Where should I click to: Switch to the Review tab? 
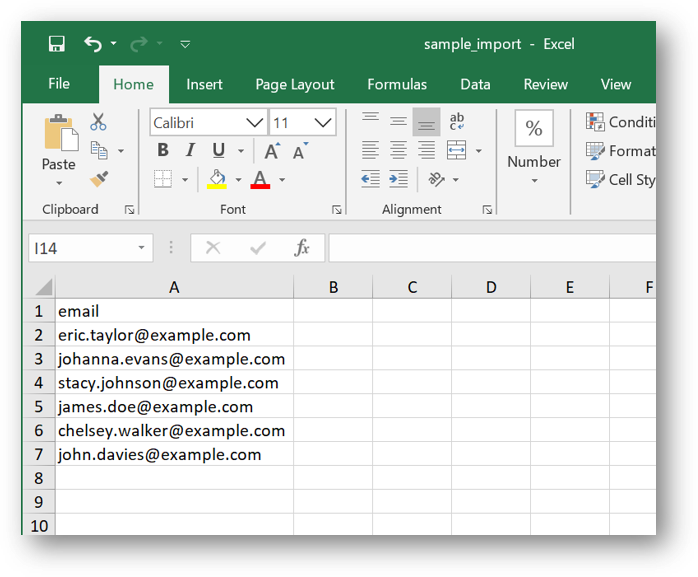pyautogui.click(x=546, y=84)
